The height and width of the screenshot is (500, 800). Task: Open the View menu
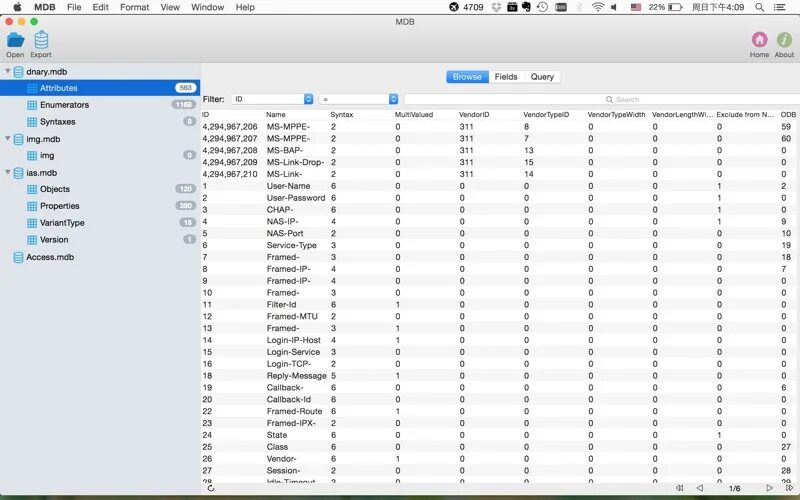coord(170,7)
